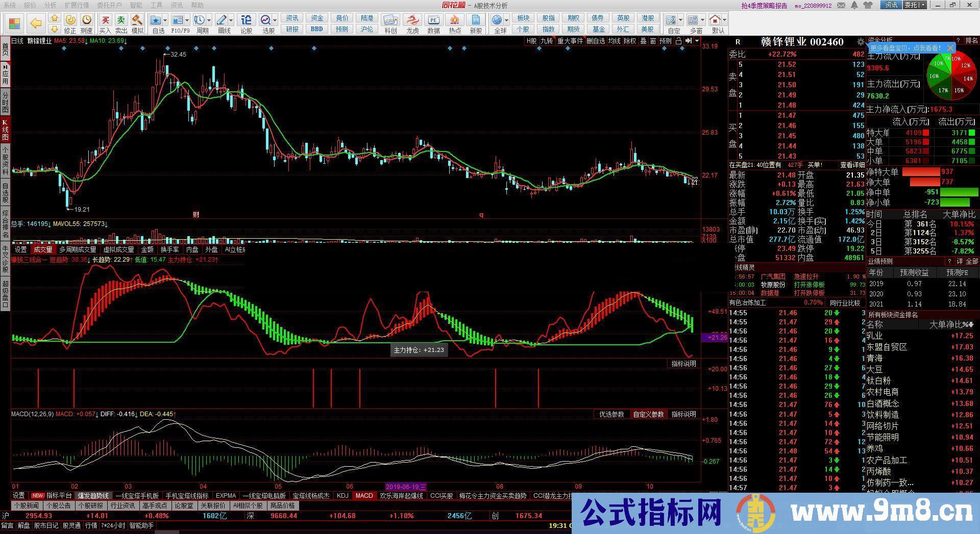
Task: Click the 热点 hot topics flame icon
Action: [455, 20]
